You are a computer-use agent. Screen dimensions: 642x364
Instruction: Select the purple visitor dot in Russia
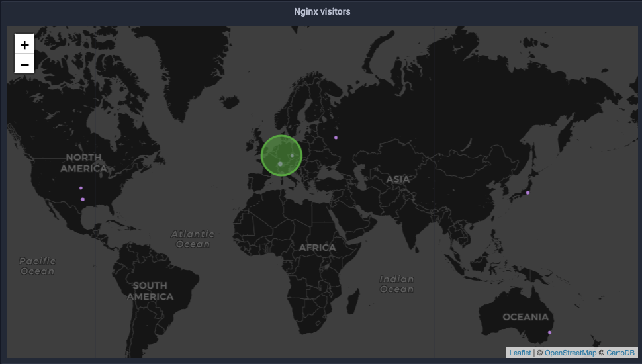pyautogui.click(x=336, y=138)
